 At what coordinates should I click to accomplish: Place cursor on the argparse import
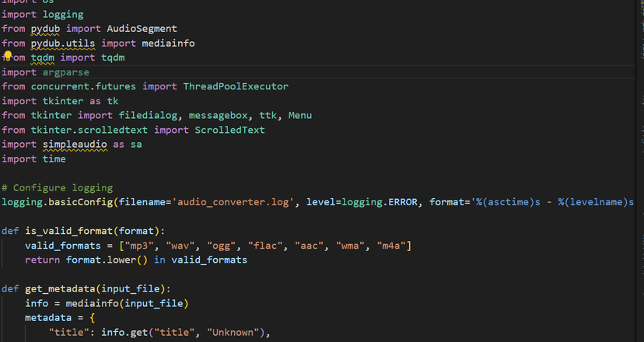tap(65, 72)
